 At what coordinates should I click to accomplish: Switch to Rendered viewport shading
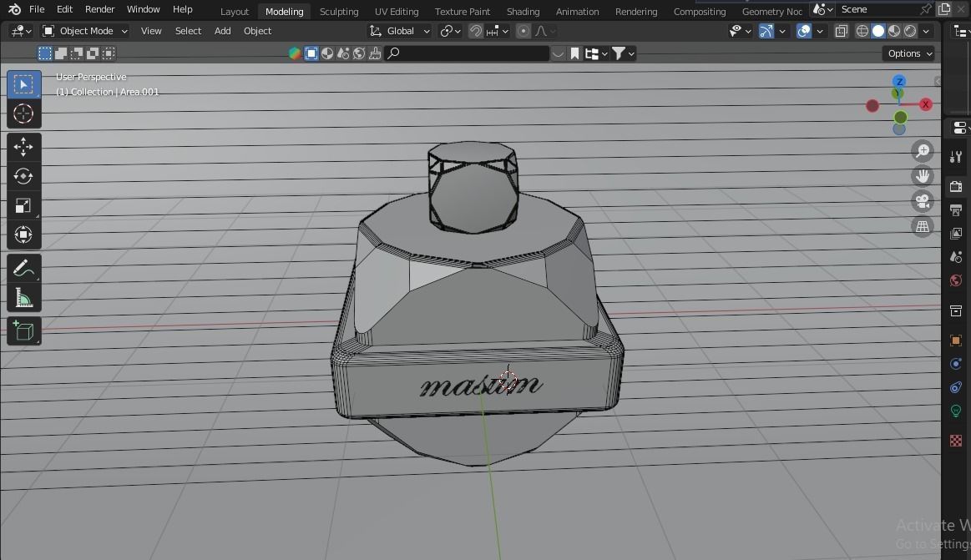[910, 31]
